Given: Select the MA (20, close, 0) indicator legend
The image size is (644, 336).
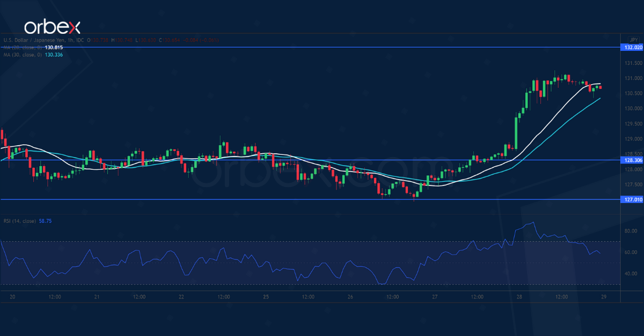Looking at the screenshot, I should (21, 47).
